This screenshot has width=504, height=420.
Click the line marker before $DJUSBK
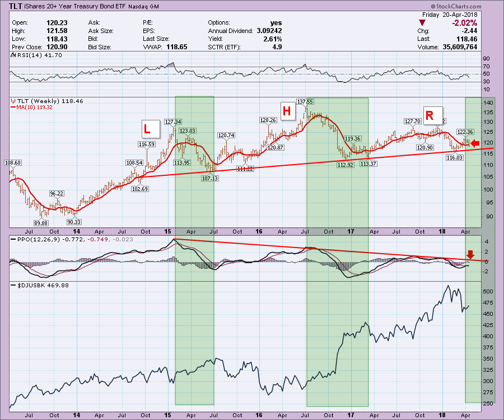pos(13,286)
